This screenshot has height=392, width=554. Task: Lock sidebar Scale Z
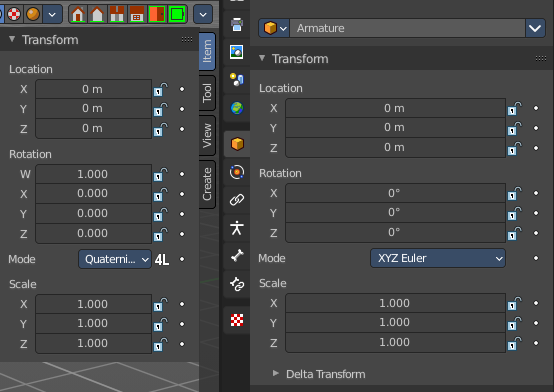point(160,344)
